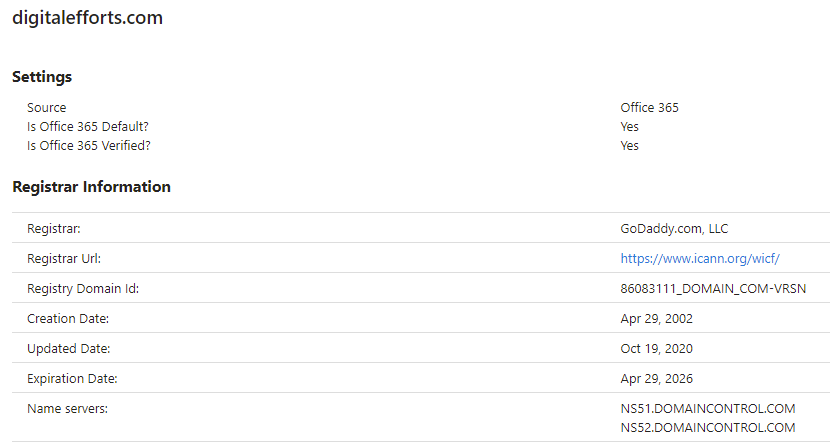Select the Registrar Information heading
This screenshot has height=446, width=830.
[x=92, y=187]
